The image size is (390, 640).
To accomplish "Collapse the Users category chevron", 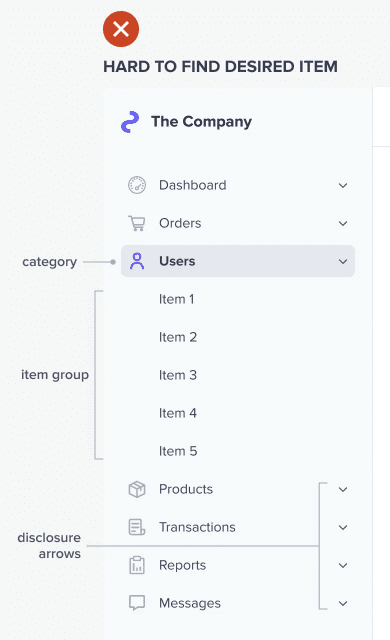I will click(x=343, y=261).
